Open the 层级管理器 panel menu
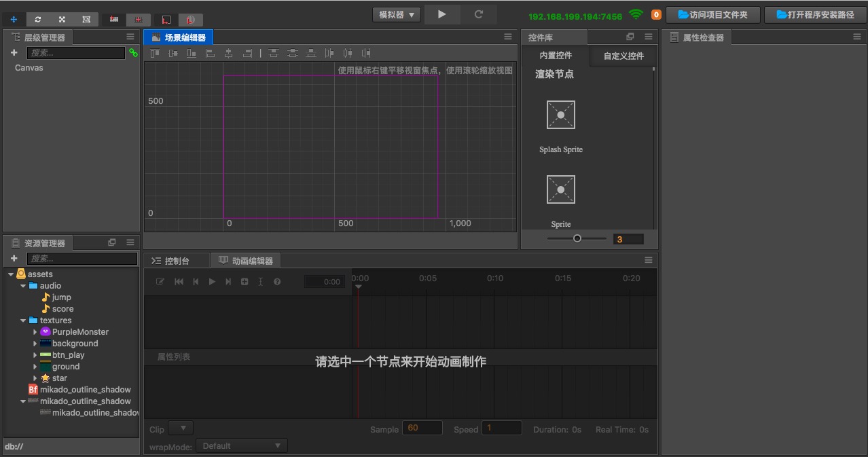Viewport: 868px width, 457px height. (x=130, y=37)
